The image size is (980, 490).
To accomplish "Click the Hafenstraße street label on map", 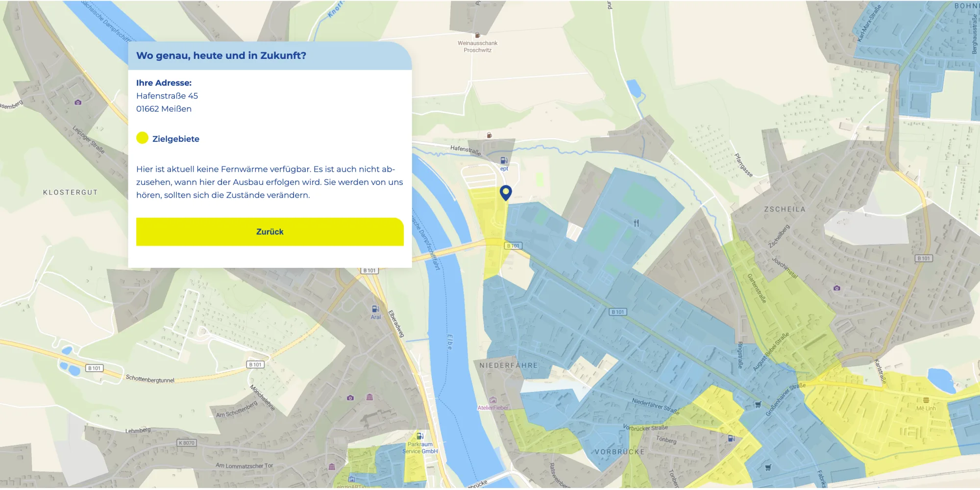I will coord(465,150).
